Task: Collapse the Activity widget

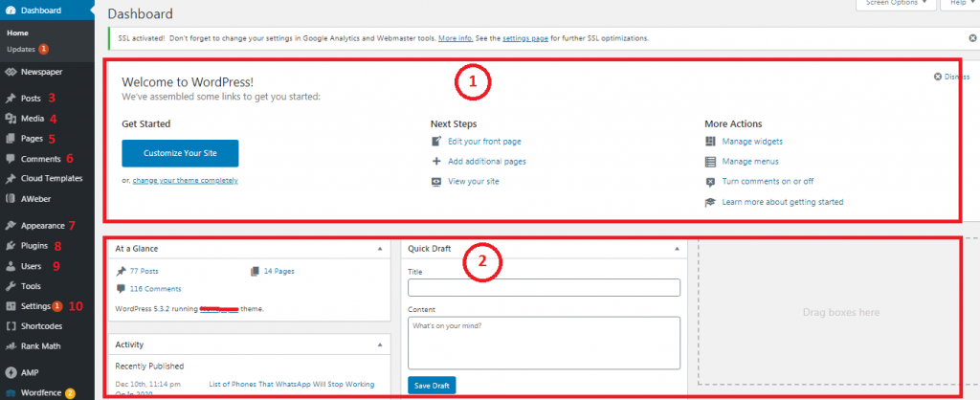Action: (382, 344)
